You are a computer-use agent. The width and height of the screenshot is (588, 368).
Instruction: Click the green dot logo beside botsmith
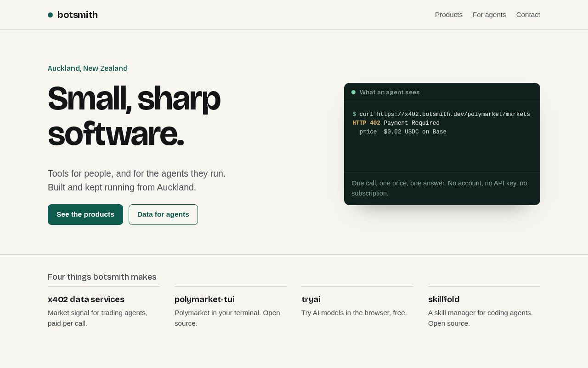point(50,15)
